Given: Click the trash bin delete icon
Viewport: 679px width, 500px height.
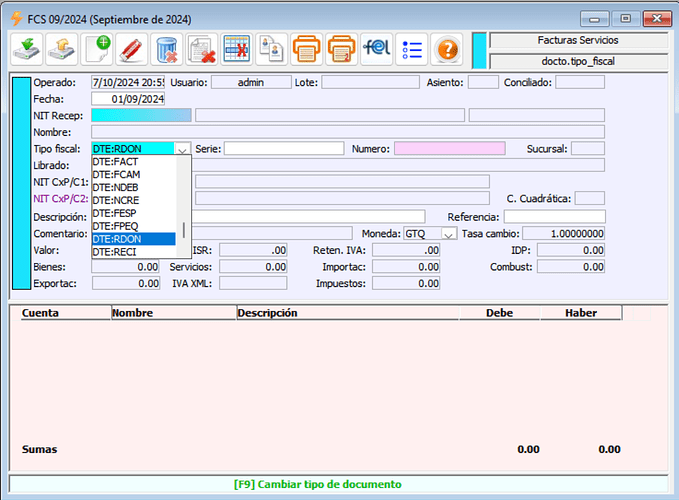Looking at the screenshot, I should [166, 48].
